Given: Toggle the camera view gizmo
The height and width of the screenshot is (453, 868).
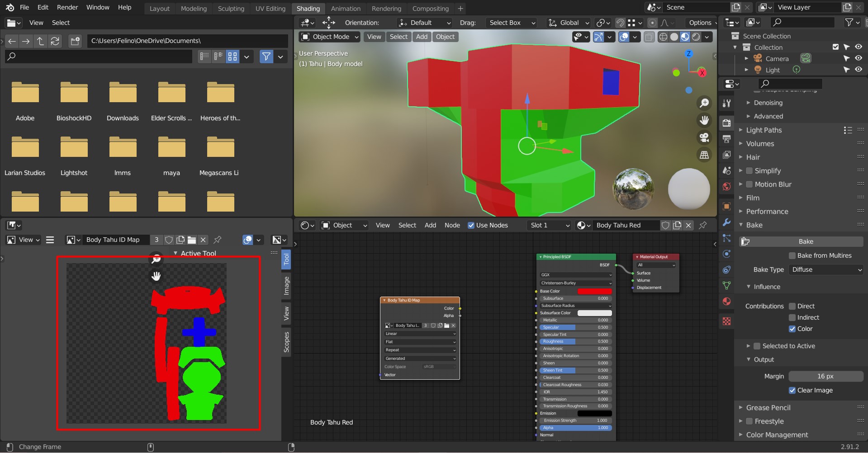Looking at the screenshot, I should [704, 137].
